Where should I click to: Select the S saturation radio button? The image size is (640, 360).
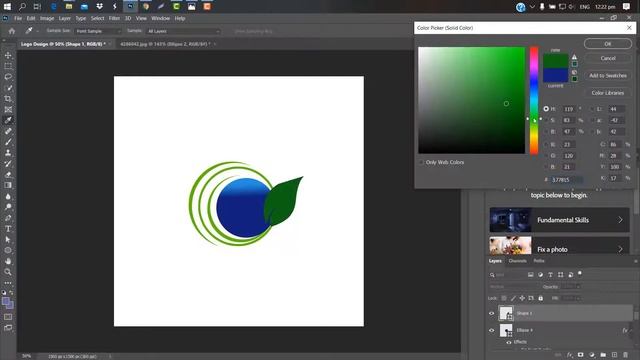tap(546, 120)
